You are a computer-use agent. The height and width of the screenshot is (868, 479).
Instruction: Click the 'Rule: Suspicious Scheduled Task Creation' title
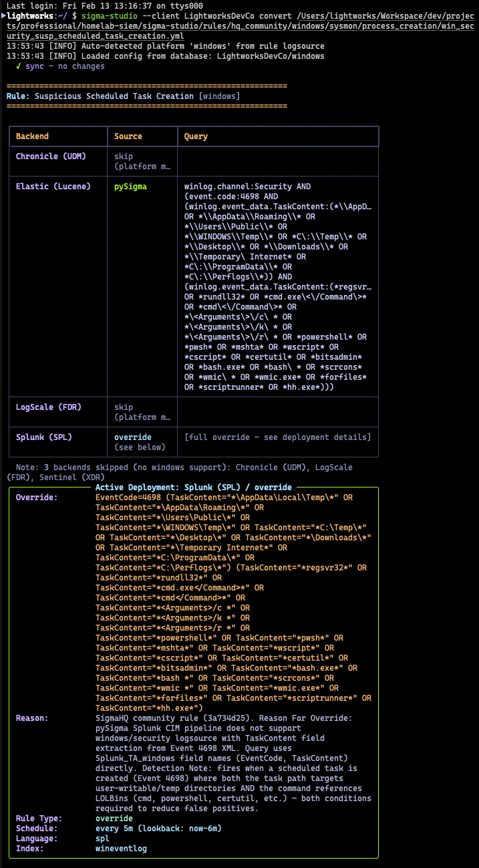(123, 96)
